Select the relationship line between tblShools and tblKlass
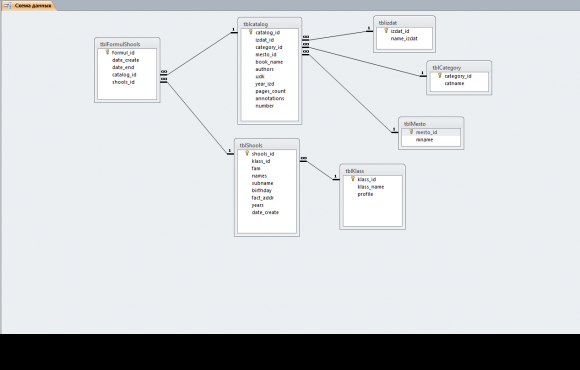Screen dimensions: 580x370 pos(320,170)
